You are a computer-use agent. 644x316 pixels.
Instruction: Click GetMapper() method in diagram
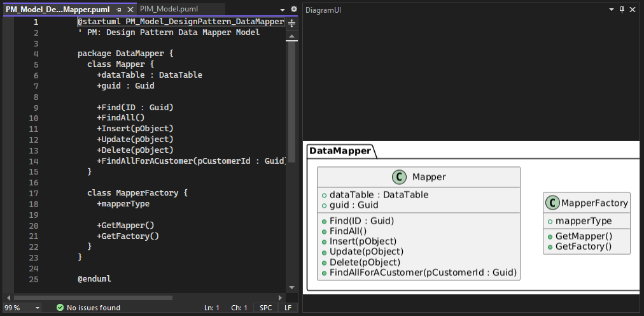(x=584, y=236)
